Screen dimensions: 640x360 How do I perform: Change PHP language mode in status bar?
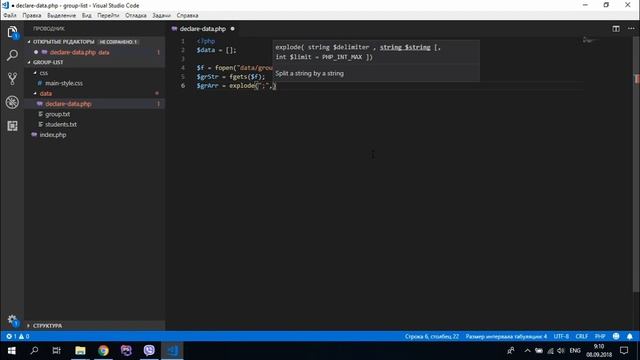pyautogui.click(x=600, y=336)
